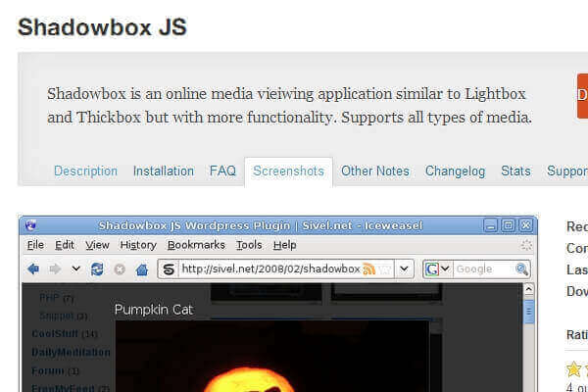588x392 pixels.
Task: Click the browser Back arrow icon
Action: coord(33,269)
